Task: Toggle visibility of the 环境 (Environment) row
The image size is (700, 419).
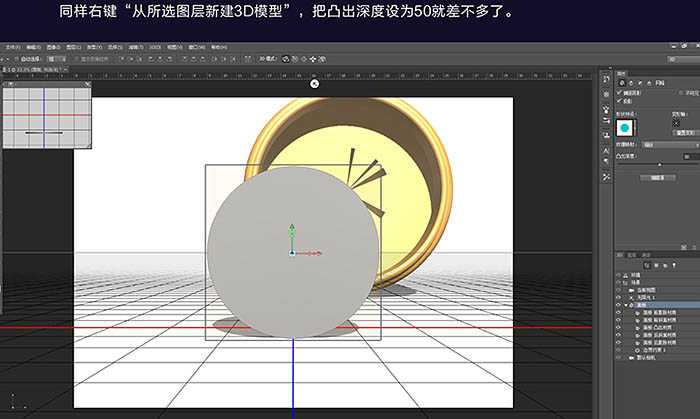Action: (619, 275)
